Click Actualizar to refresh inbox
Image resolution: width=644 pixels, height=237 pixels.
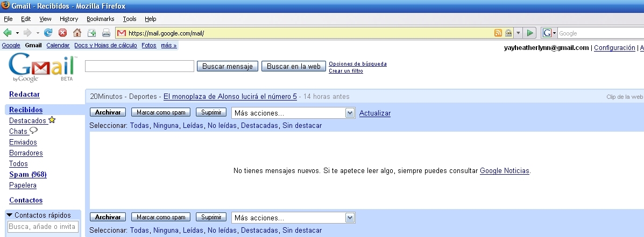(375, 113)
